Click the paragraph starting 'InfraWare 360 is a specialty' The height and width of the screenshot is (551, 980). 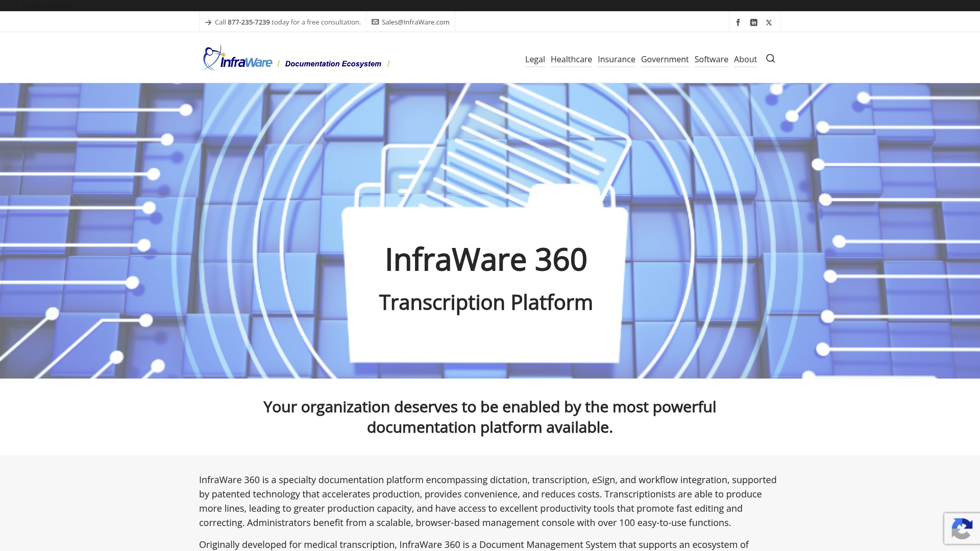(x=488, y=501)
